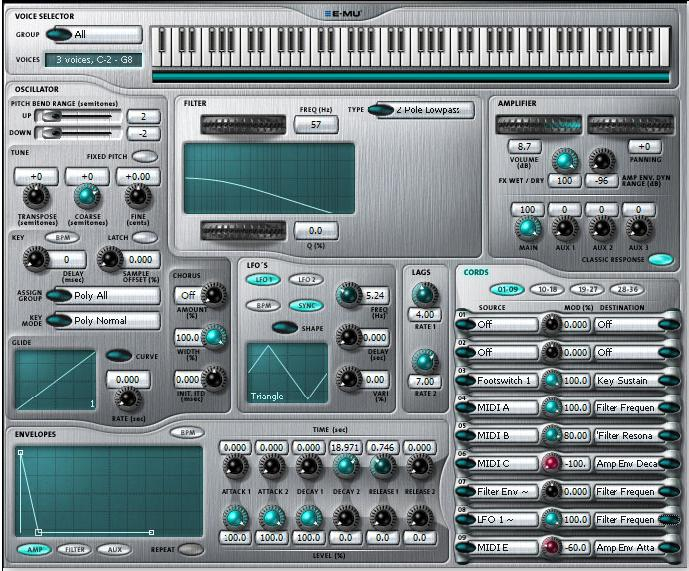Screen dimensions: 689x571
Task: Click the Amp Env Dyn Range knob
Action: tap(601, 161)
